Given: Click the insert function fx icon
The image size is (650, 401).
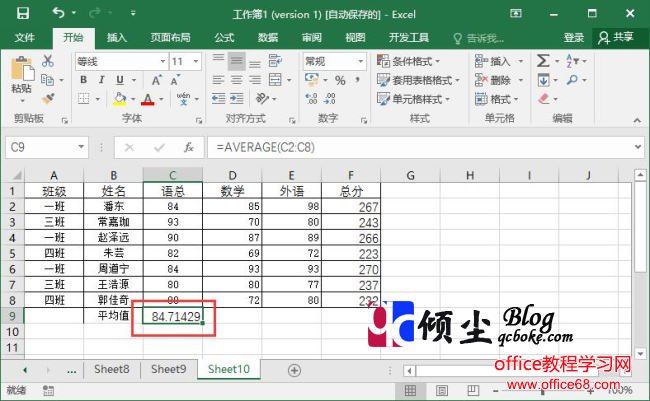Looking at the screenshot, I should [x=189, y=147].
